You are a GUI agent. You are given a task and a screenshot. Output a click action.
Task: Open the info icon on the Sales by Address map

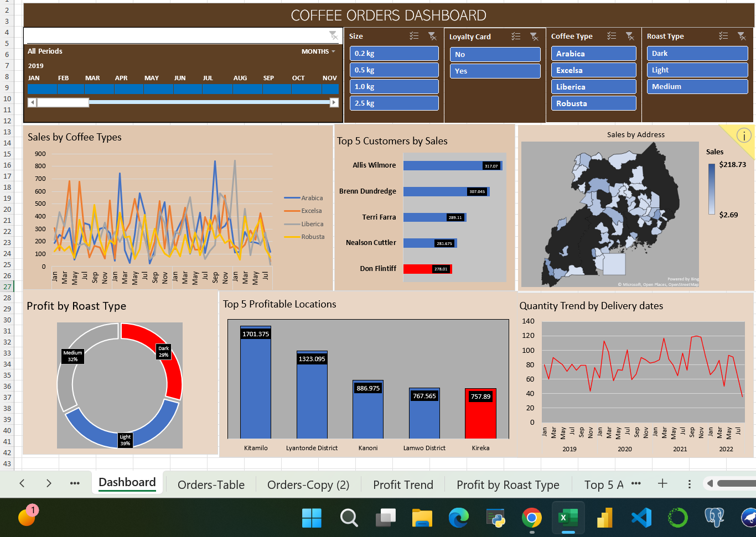click(744, 134)
